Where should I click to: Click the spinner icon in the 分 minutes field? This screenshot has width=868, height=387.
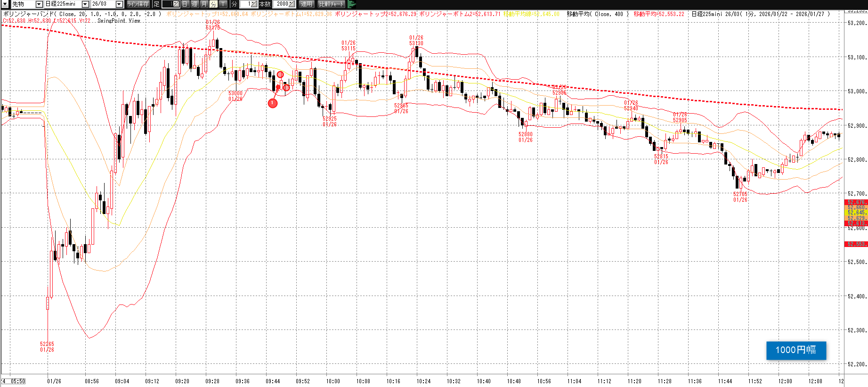tap(253, 4)
